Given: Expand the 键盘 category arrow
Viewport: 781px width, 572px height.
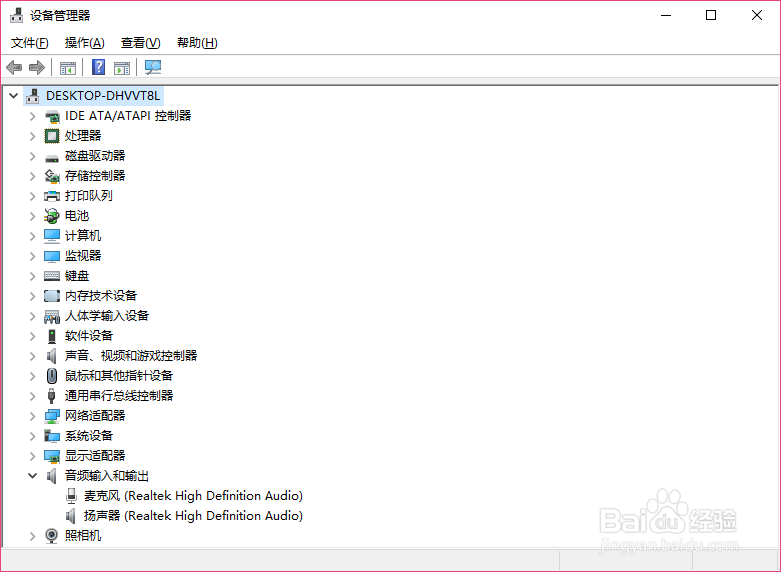Looking at the screenshot, I should point(33,276).
